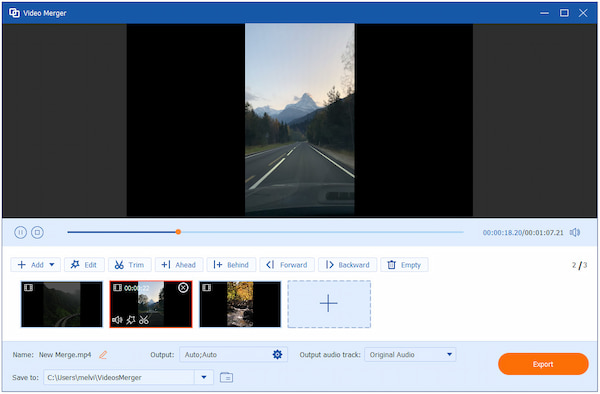The image size is (600, 394).
Task: Move the clip Backward
Action: [x=347, y=265]
